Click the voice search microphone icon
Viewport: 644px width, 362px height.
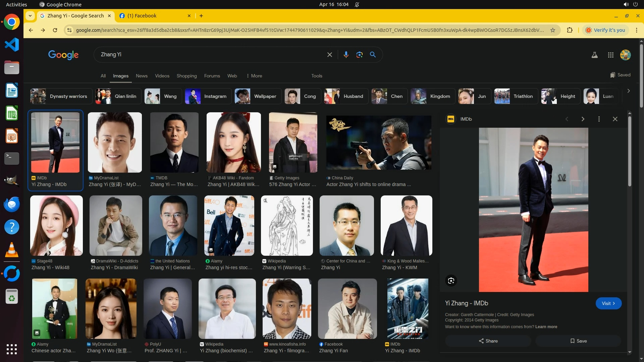(346, 55)
